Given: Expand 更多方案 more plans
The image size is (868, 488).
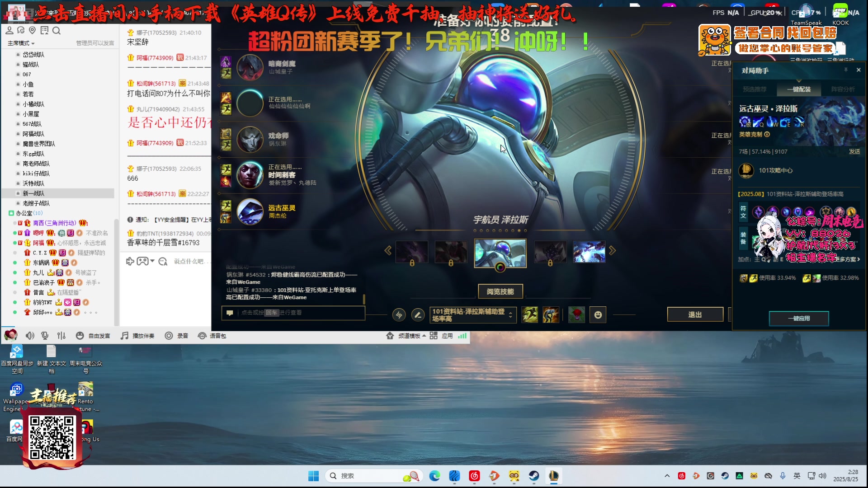Looking at the screenshot, I should pos(848,259).
